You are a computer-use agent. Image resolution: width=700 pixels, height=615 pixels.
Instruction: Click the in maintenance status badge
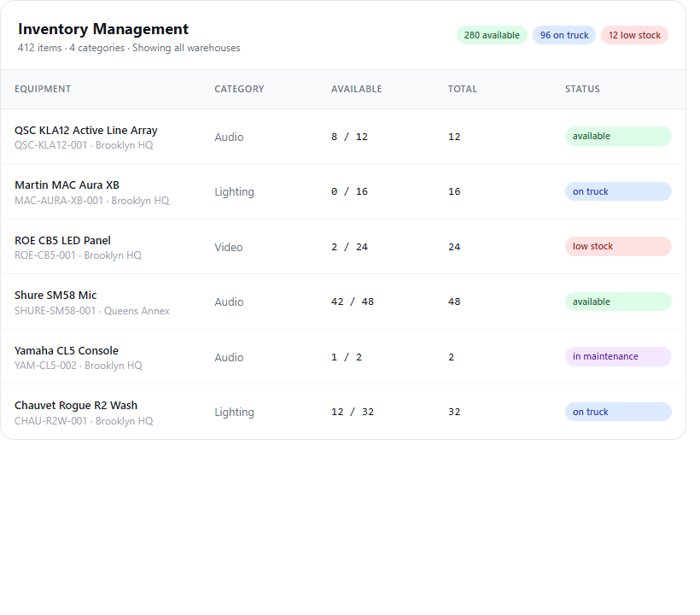(x=618, y=357)
